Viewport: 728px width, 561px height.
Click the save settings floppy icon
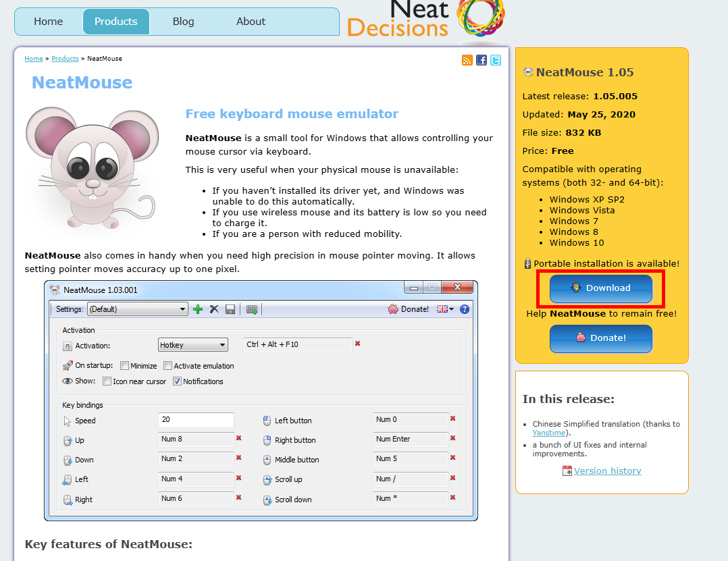[x=230, y=309]
